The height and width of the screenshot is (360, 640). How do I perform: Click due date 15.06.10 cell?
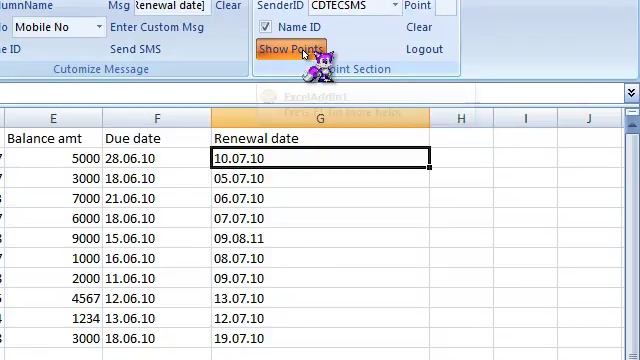157,238
